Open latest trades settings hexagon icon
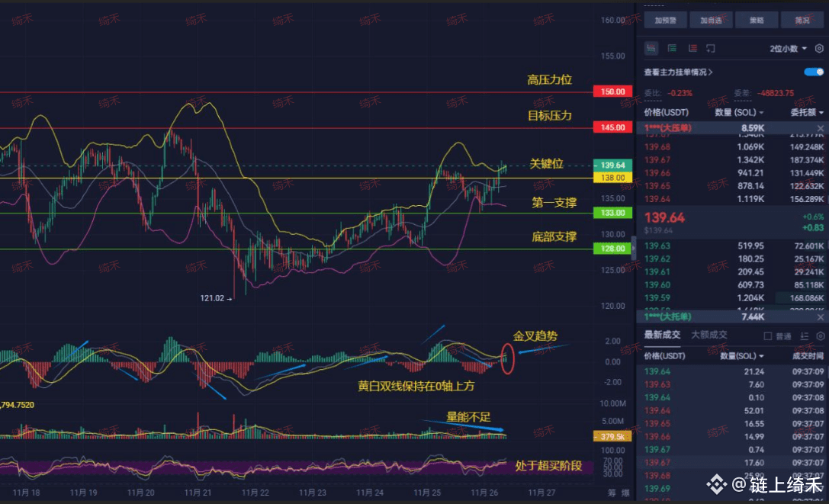This screenshot has height=504, width=829. tap(820, 335)
